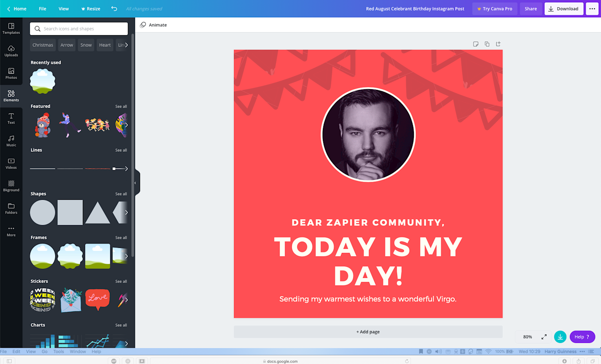
Task: Open the More sidebar panel
Action: 11,231
